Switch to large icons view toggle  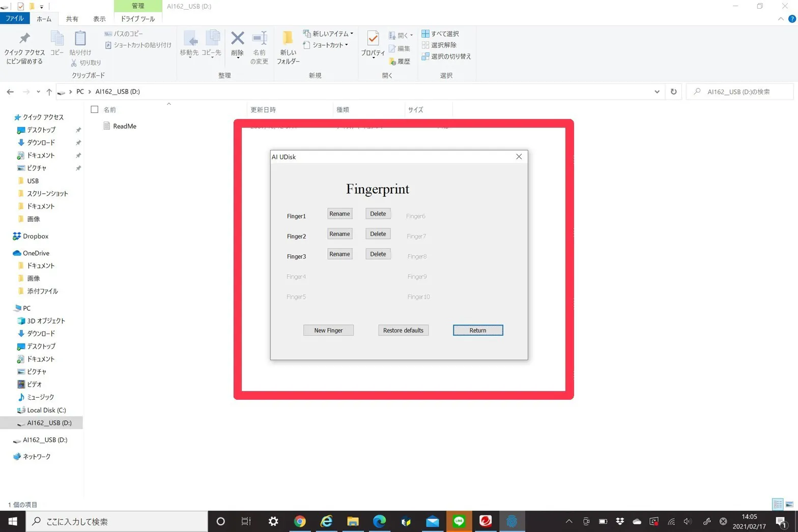click(x=789, y=505)
